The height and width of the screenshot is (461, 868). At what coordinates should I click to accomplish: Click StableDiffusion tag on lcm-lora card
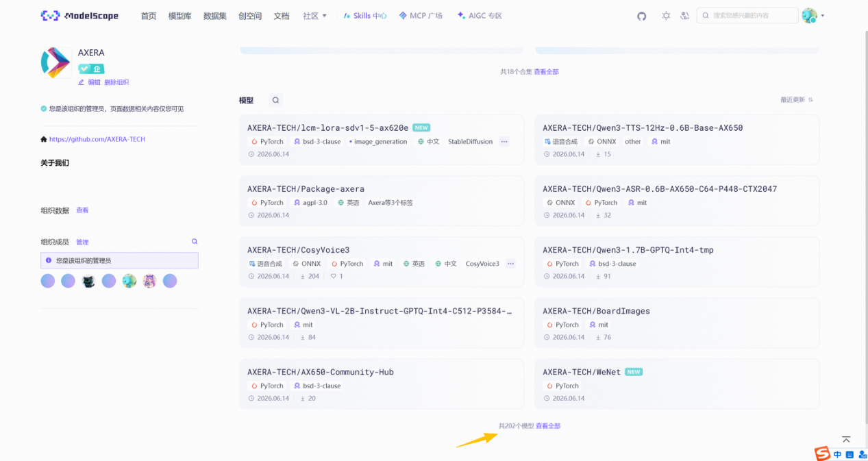click(470, 142)
